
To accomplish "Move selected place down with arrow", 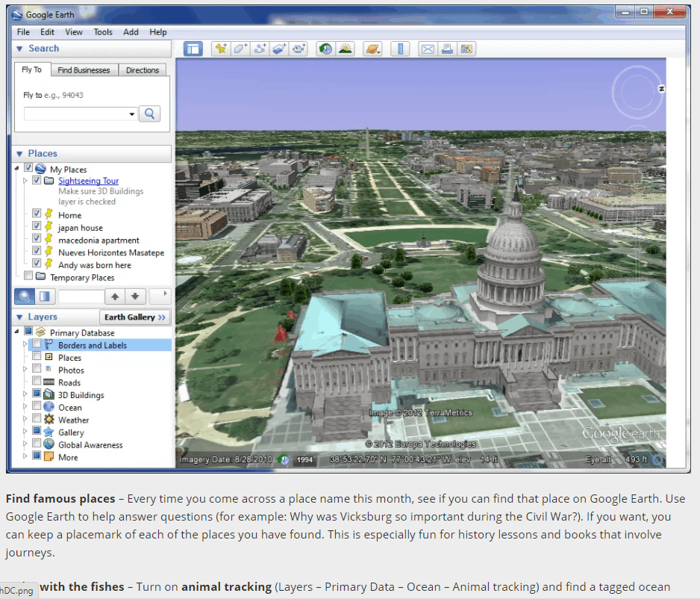I will coord(135,297).
